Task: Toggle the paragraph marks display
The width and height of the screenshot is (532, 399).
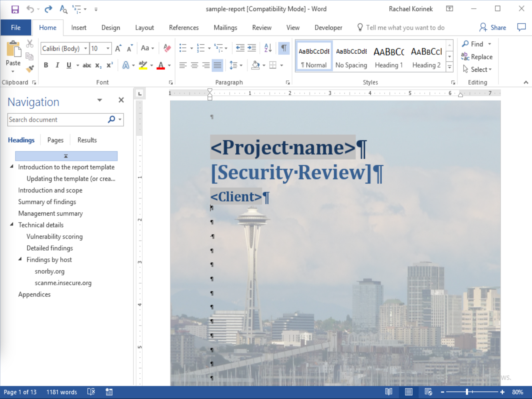Action: point(284,48)
